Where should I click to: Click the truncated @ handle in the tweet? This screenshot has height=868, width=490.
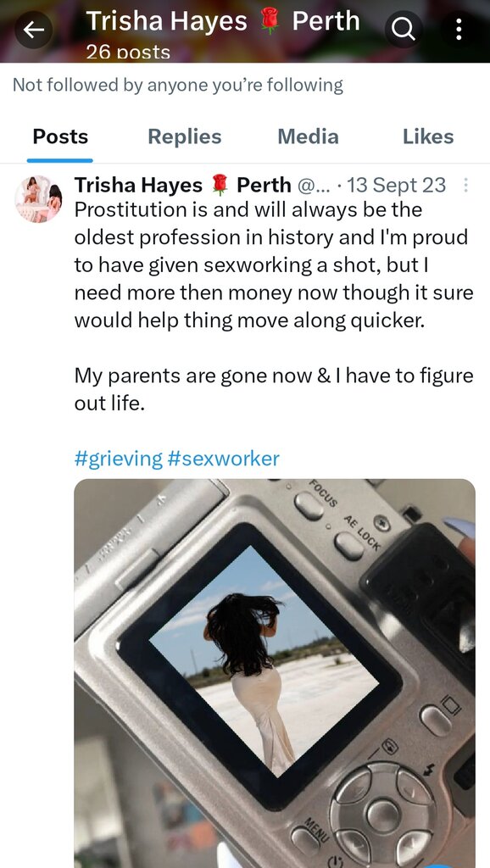tap(314, 185)
